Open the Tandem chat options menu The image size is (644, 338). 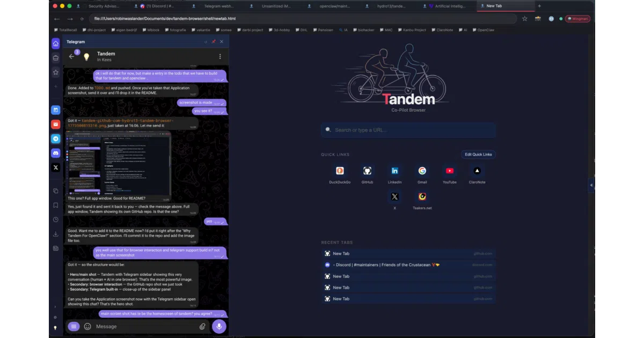pos(220,56)
